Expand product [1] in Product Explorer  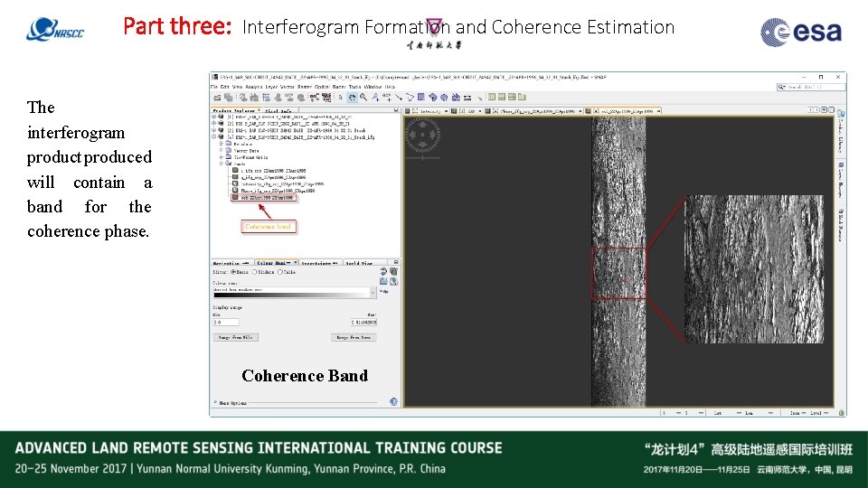tap(214, 117)
